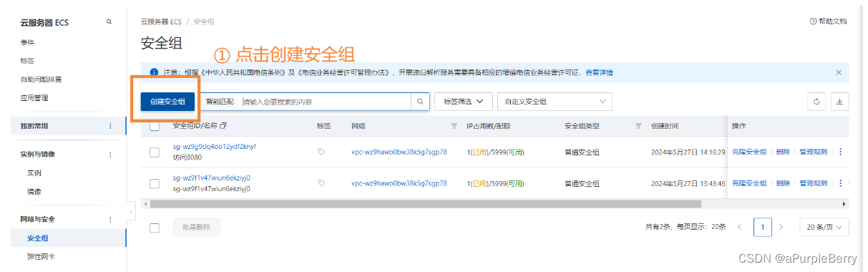
Task: Click 管理规则 for 访问8080 row
Action: tap(813, 152)
